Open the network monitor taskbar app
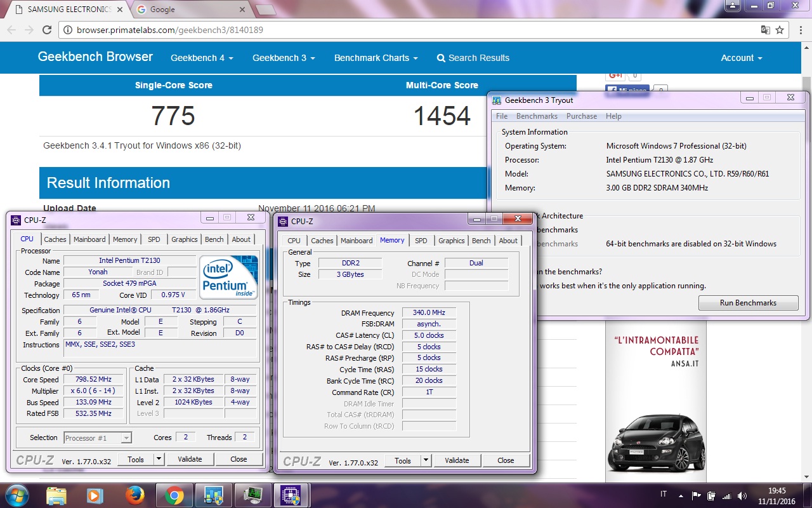This screenshot has width=812, height=508. tap(252, 496)
